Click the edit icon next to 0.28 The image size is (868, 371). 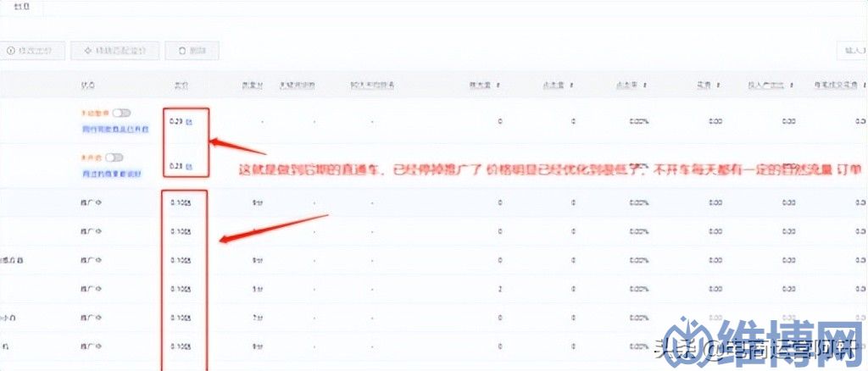[189, 166]
